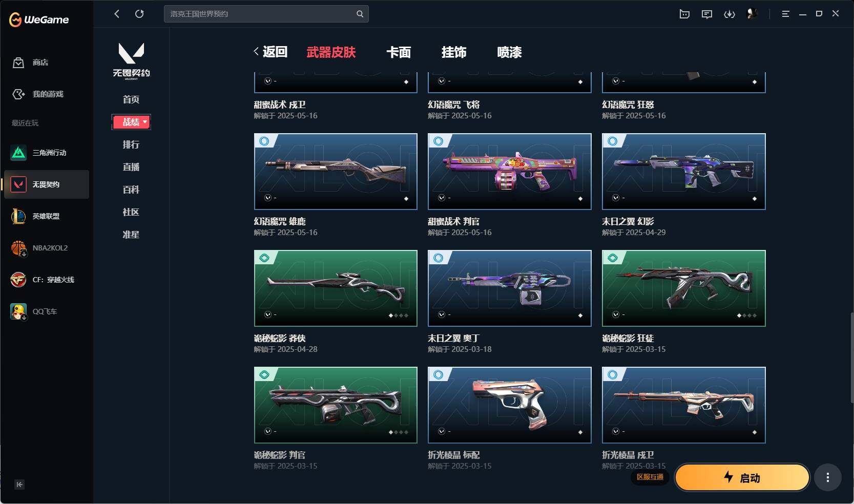Collapse the left sidebar with bottom arrow
This screenshot has height=504, width=854.
coord(19,485)
